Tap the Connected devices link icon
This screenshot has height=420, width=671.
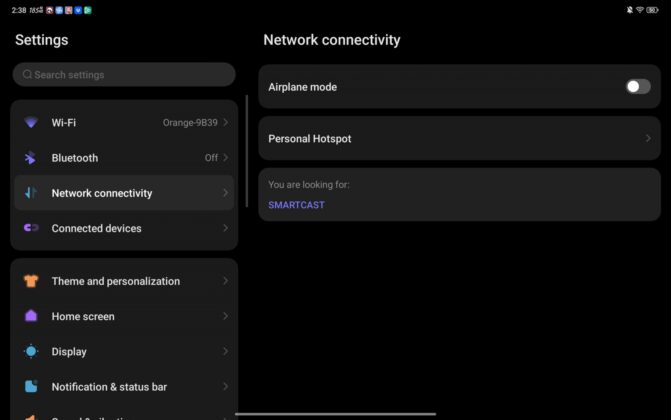point(31,228)
